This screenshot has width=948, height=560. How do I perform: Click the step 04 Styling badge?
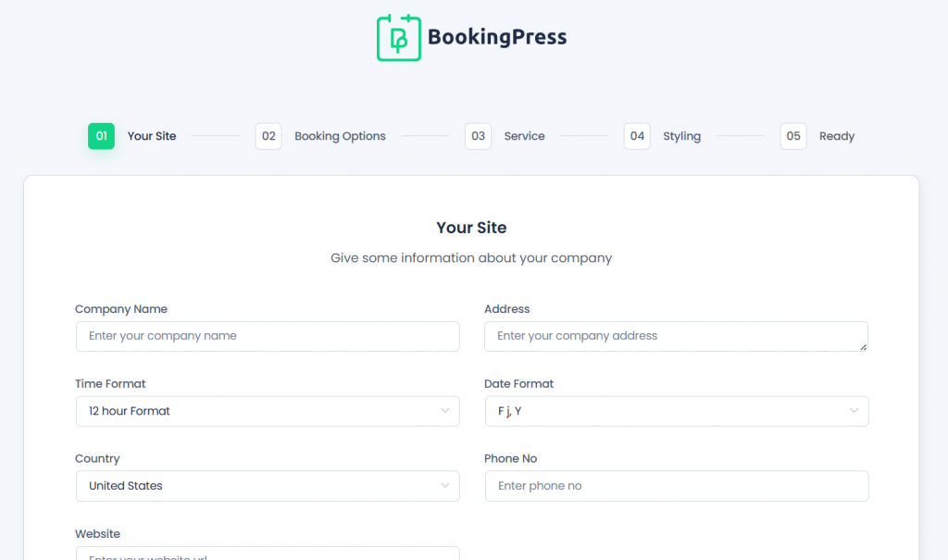tap(637, 135)
